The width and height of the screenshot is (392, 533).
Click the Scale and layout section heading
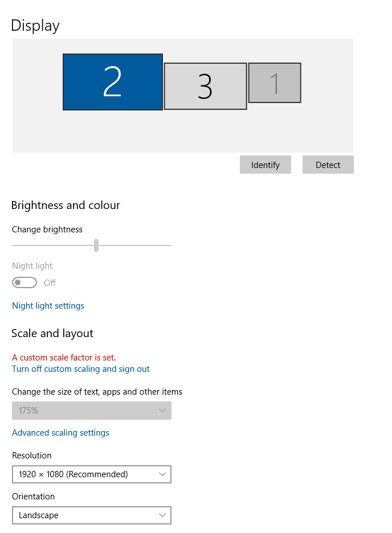tap(52, 333)
